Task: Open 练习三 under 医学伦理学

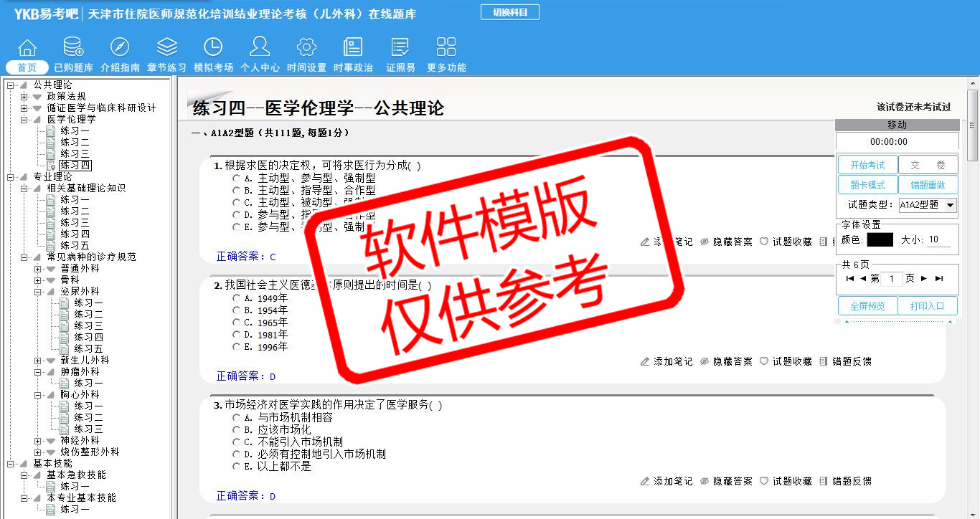Action: 75,154
